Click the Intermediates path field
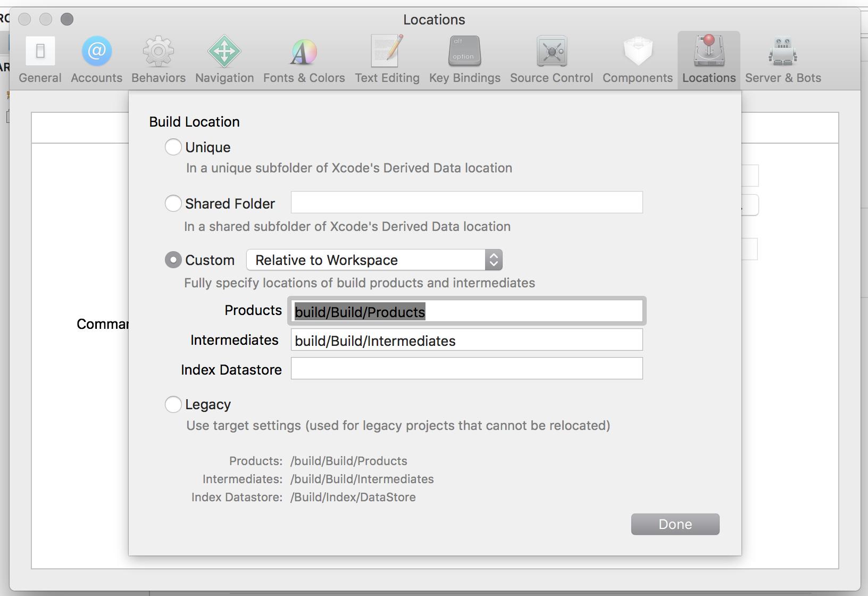 (467, 340)
